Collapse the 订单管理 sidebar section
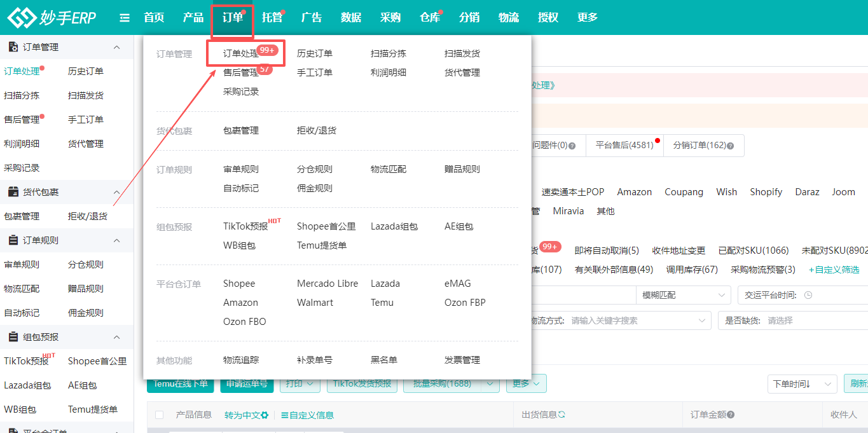The width and height of the screenshot is (868, 433). [115, 46]
